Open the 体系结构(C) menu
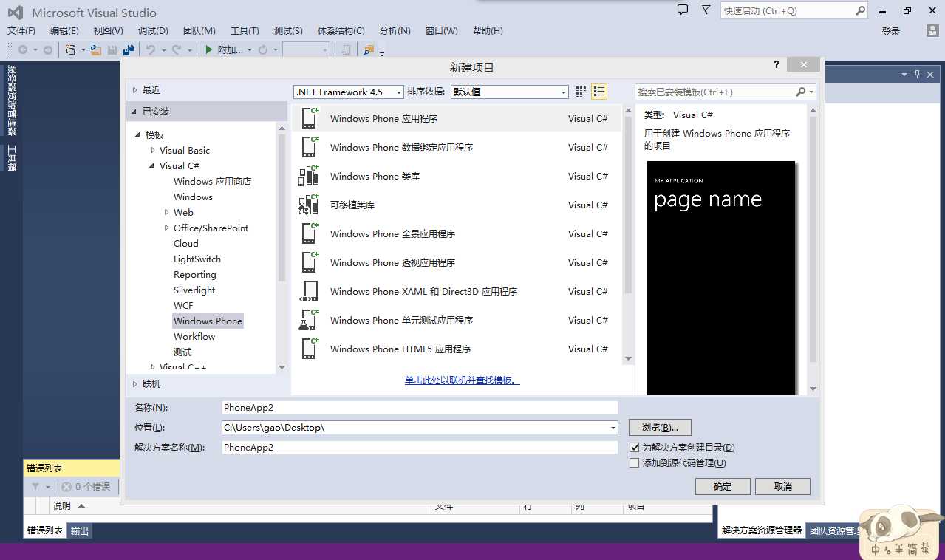Screen dimensions: 945x560 coord(341,31)
